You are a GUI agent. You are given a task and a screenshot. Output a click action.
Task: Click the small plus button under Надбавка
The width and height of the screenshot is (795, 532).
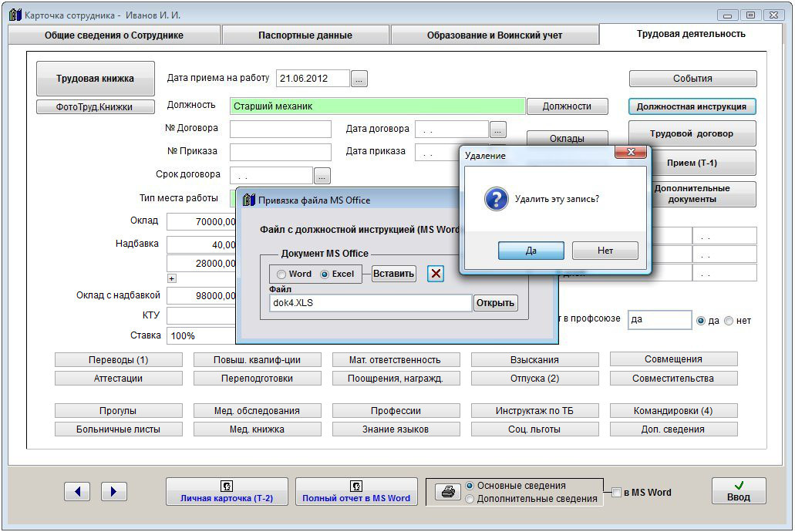(x=172, y=278)
